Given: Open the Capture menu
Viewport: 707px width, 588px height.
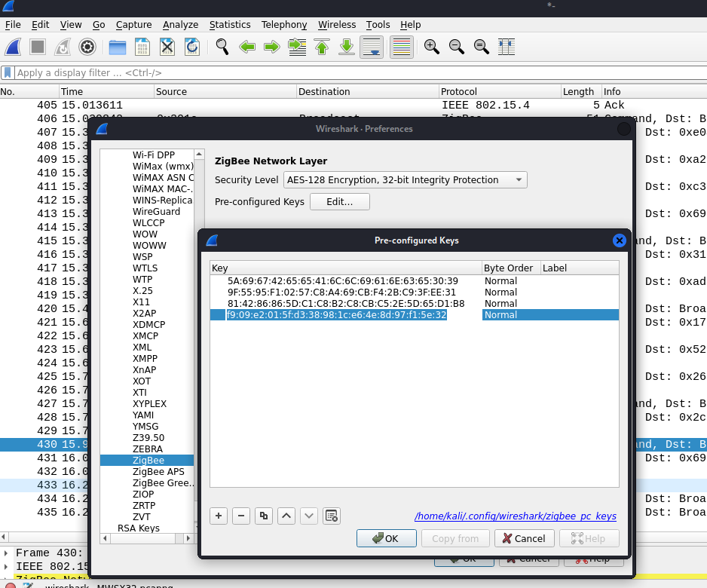Looking at the screenshot, I should (x=133, y=25).
